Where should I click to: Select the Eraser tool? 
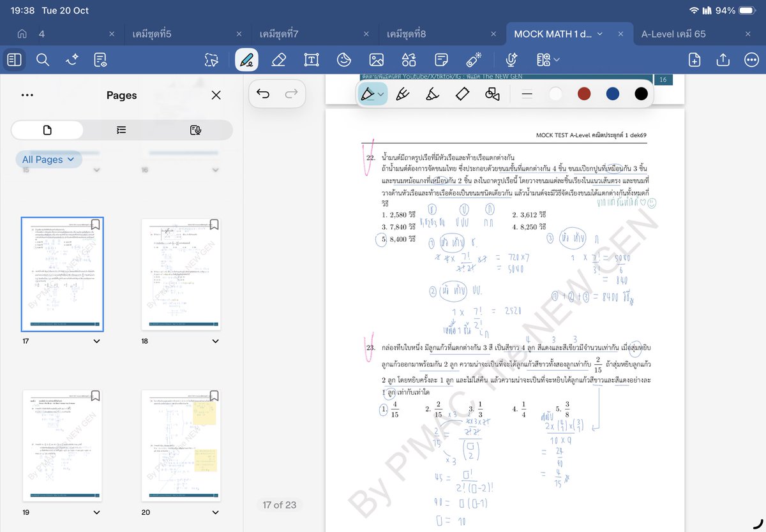(278, 60)
